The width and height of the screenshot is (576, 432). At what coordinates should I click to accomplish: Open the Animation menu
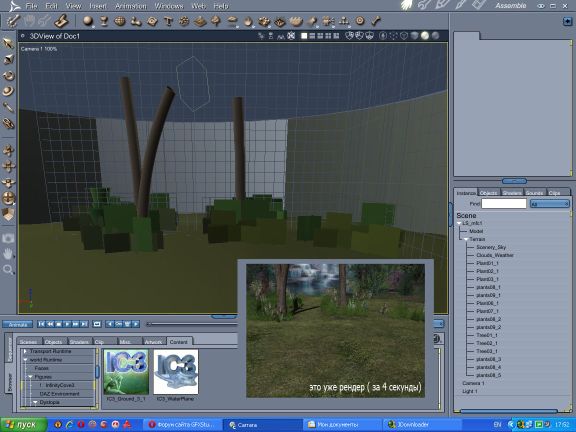click(x=131, y=6)
